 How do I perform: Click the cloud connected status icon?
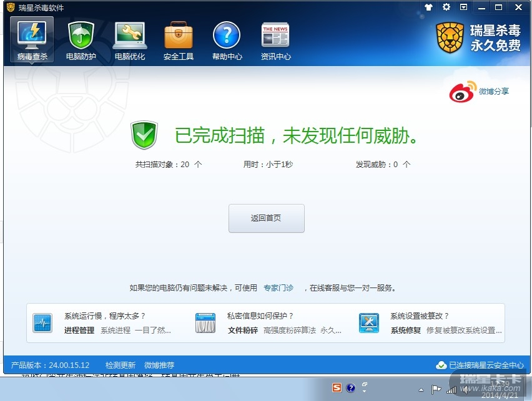[441, 365]
